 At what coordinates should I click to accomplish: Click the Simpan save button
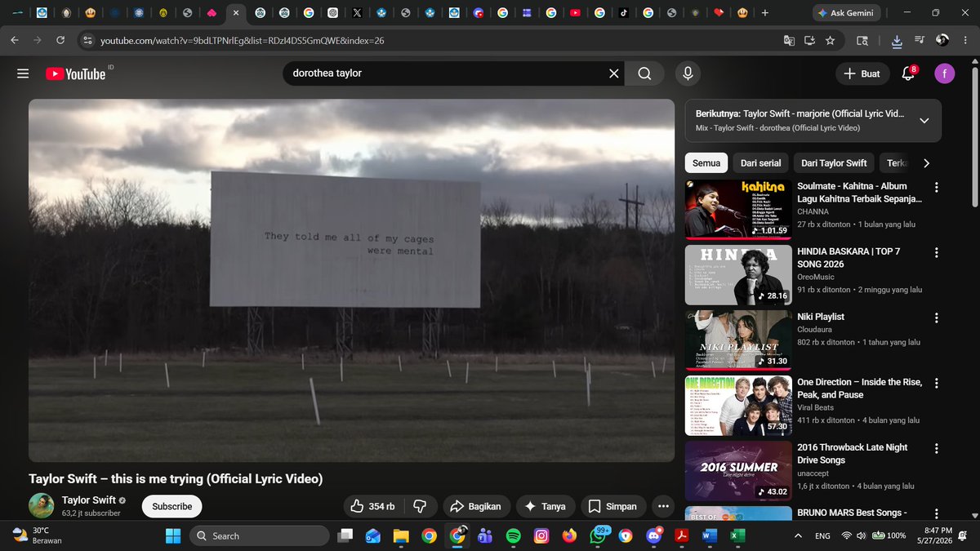pyautogui.click(x=613, y=506)
